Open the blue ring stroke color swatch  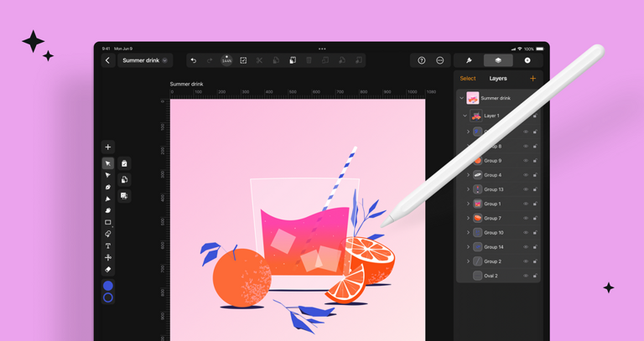[108, 297]
